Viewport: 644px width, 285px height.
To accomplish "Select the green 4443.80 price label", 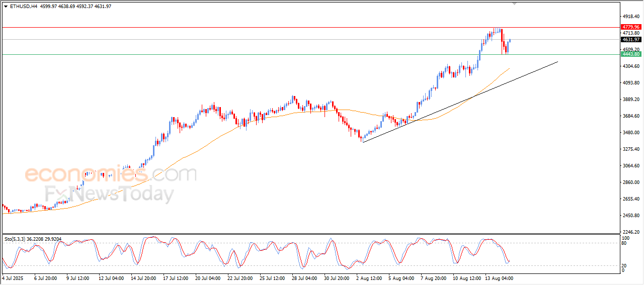I will coord(630,54).
